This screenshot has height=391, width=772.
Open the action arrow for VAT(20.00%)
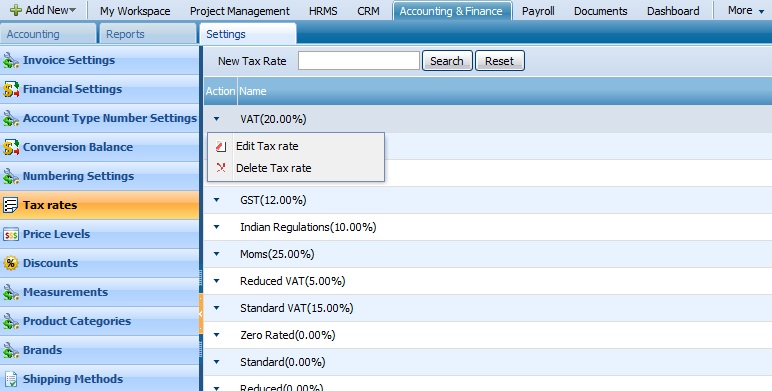click(x=216, y=119)
